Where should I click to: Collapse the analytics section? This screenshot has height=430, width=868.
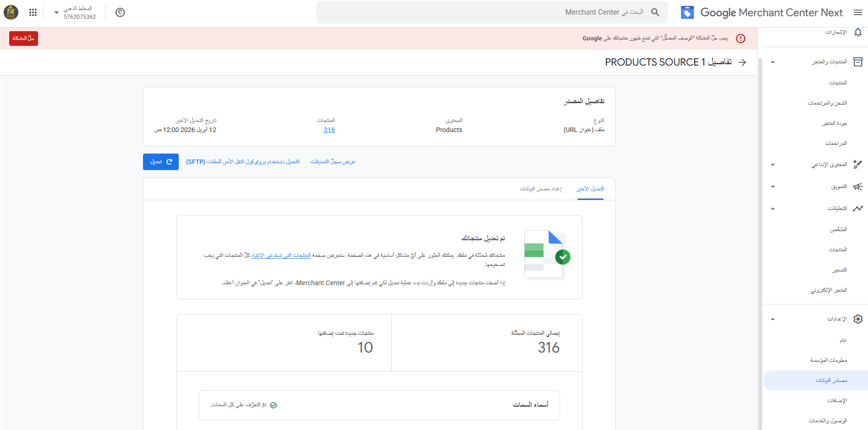pos(773,209)
